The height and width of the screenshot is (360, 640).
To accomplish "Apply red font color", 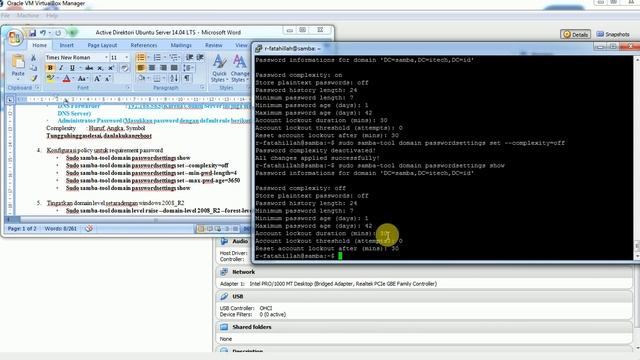I will [67, 78].
